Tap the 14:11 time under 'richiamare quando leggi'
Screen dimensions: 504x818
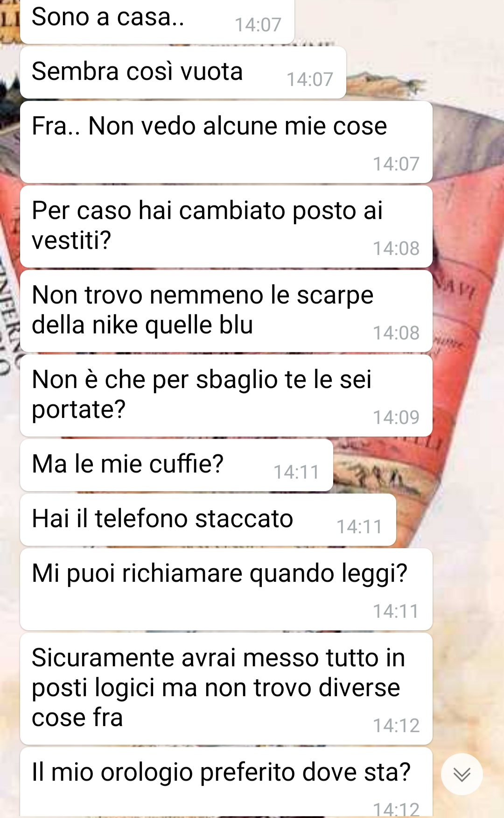click(396, 611)
